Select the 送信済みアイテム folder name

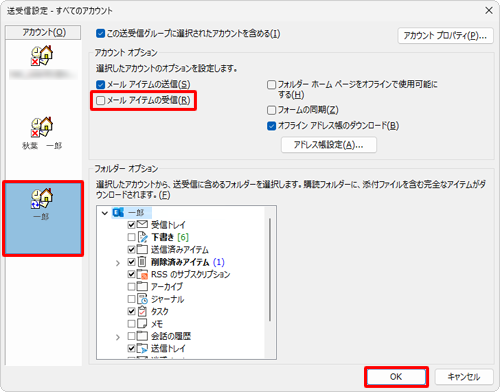[x=179, y=249]
